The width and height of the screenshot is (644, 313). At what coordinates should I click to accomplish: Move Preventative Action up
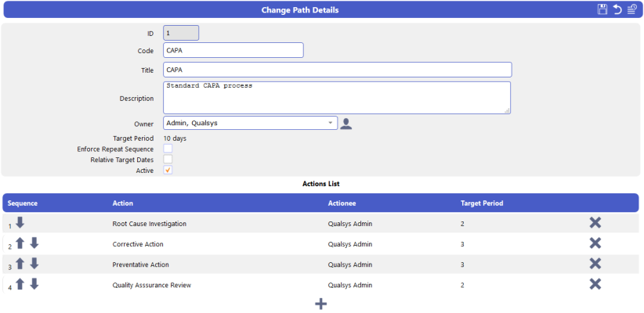tap(20, 264)
